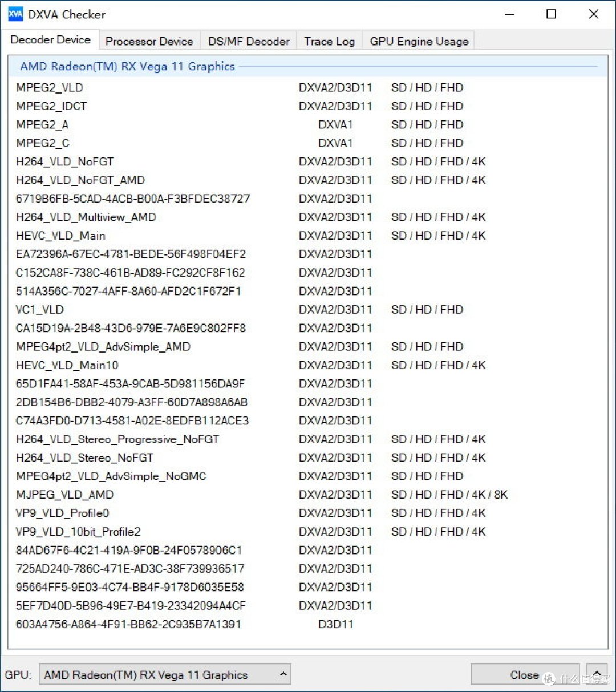
Task: Select the 6719B6FB-5CAD-4ACB-B00A-F3BFDEC38727 row
Action: 308,199
